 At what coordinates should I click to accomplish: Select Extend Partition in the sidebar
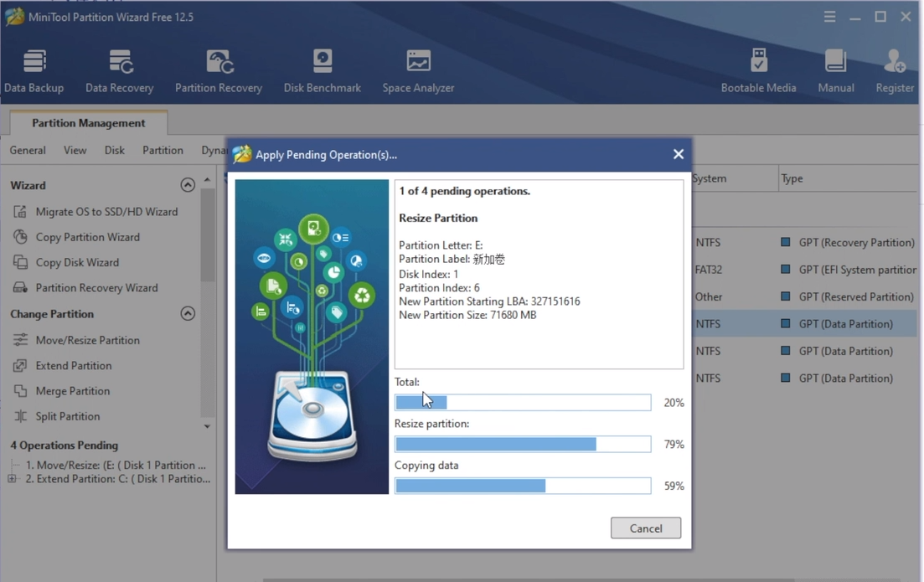pyautogui.click(x=74, y=365)
